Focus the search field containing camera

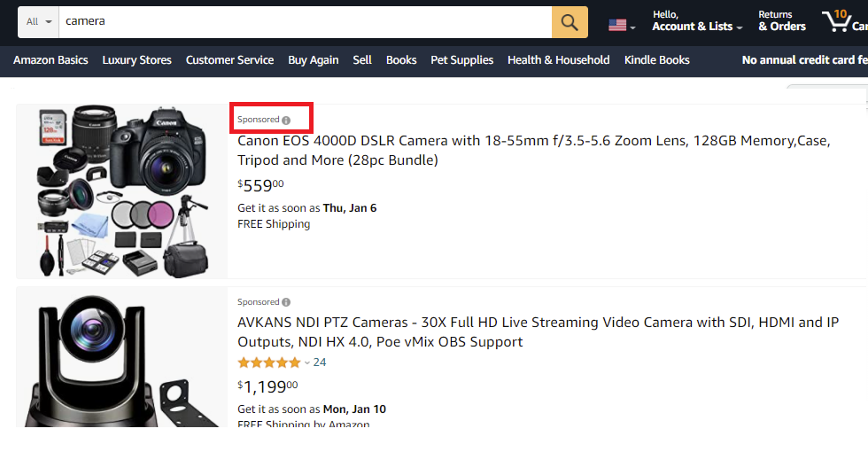tap(305, 22)
